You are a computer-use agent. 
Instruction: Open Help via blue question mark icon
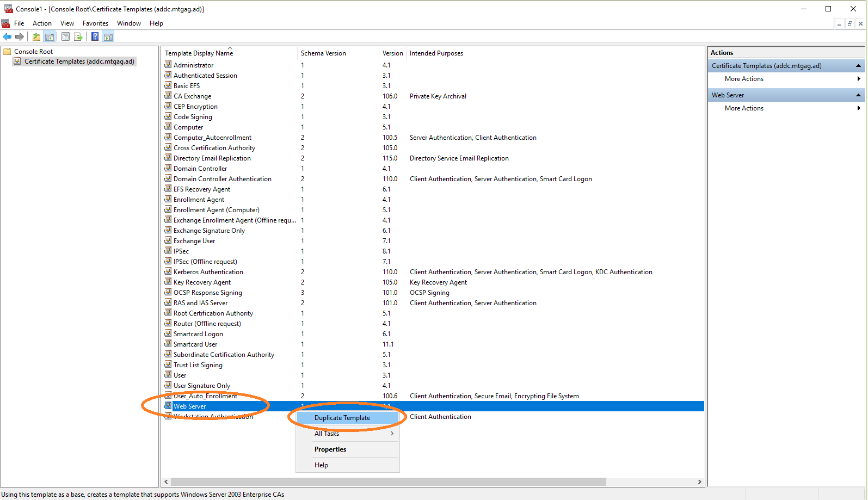click(95, 36)
